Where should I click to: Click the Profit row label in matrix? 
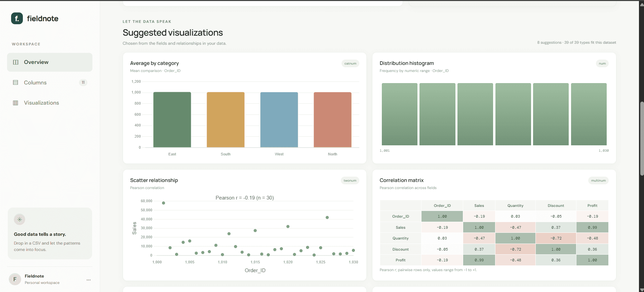[x=400, y=260]
